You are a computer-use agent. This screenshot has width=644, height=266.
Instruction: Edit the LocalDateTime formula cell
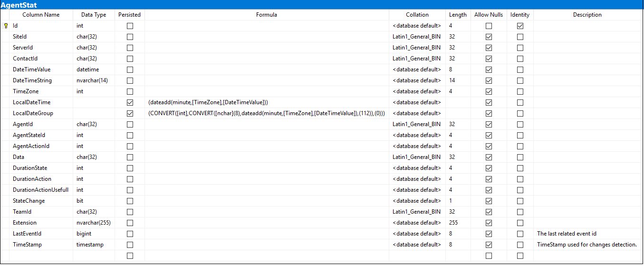coord(267,102)
